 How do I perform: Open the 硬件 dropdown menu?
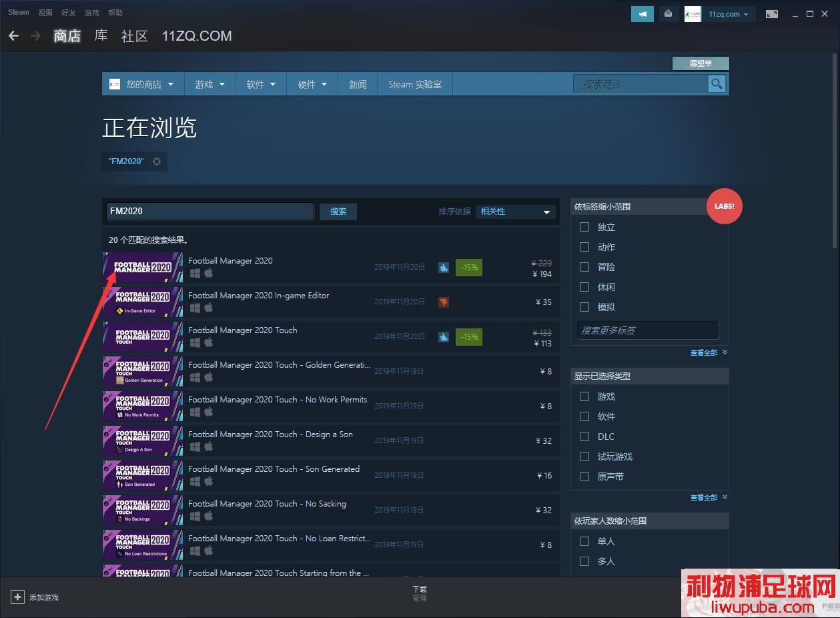(312, 84)
